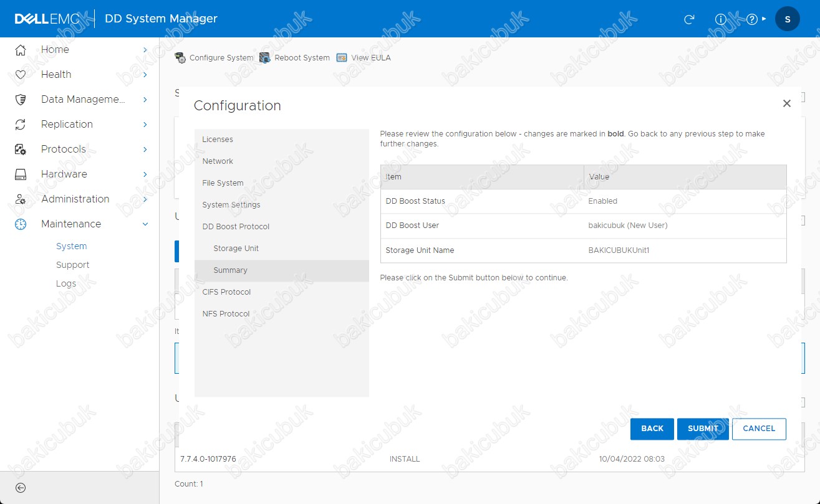Expand the Administration menu chevron
Screen dimensions: 820x504
point(145,199)
